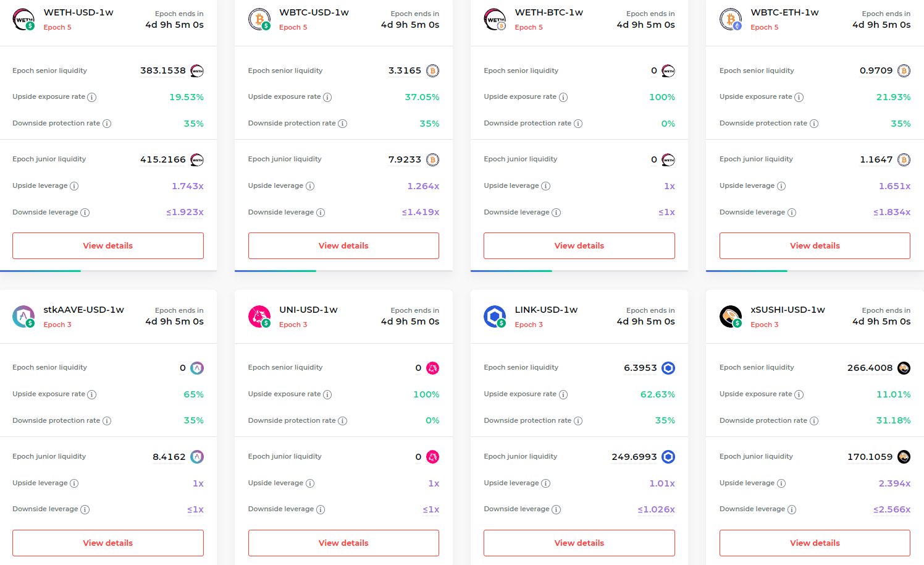Viewport: 924px width, 565px height.
Task: Click the WBTC-ETH-1w pool token icon
Action: 731,20
